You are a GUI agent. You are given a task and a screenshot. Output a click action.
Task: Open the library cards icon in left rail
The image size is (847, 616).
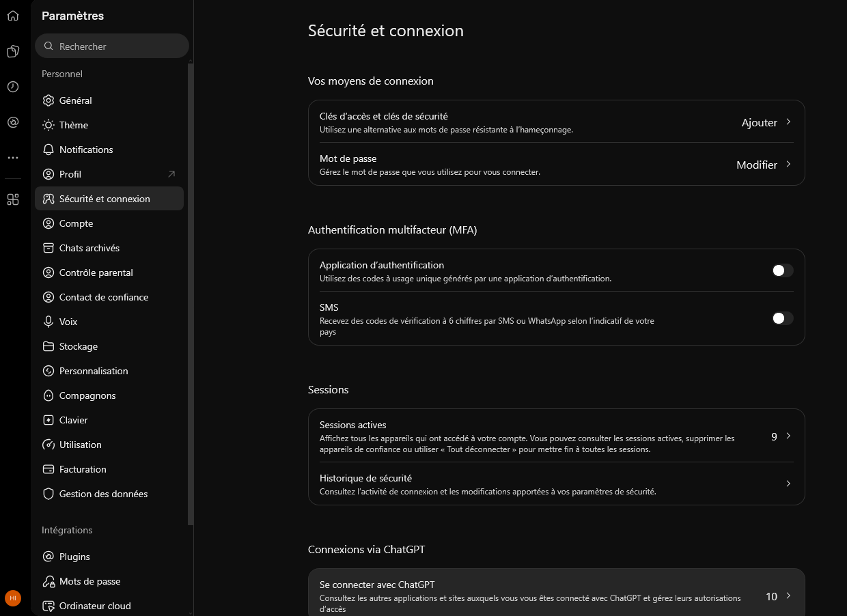coord(12,51)
